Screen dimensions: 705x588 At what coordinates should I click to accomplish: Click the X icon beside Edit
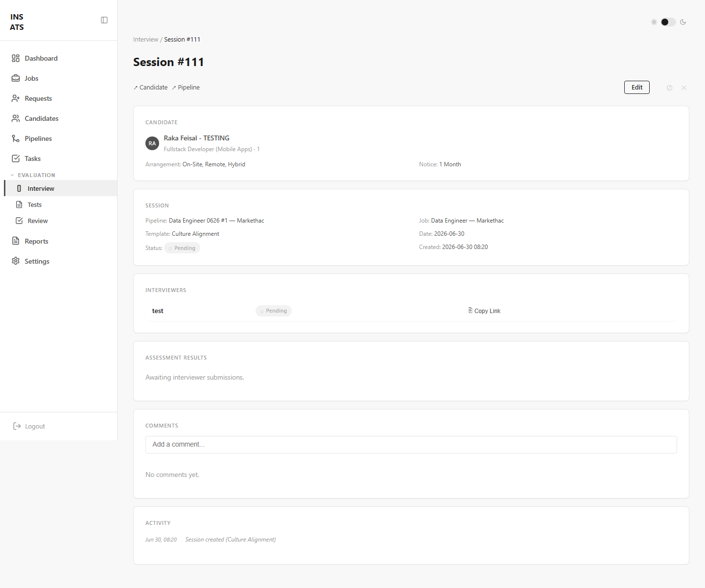pos(684,88)
